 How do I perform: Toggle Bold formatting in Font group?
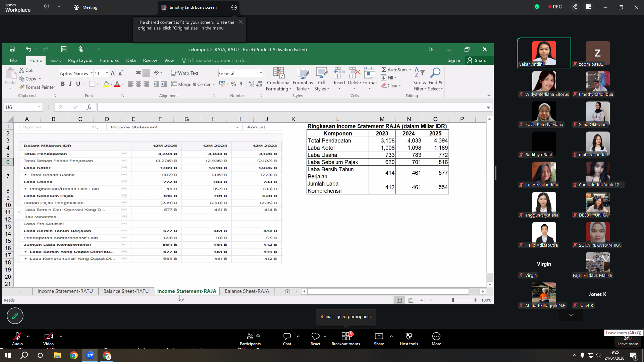click(63, 84)
